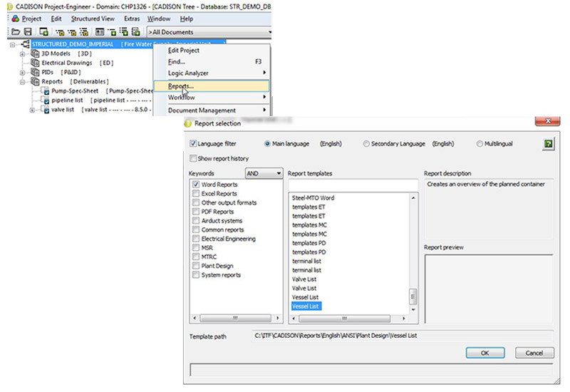Uncheck the Word Reports keyword
This screenshot has width=570, height=392.
point(196,185)
